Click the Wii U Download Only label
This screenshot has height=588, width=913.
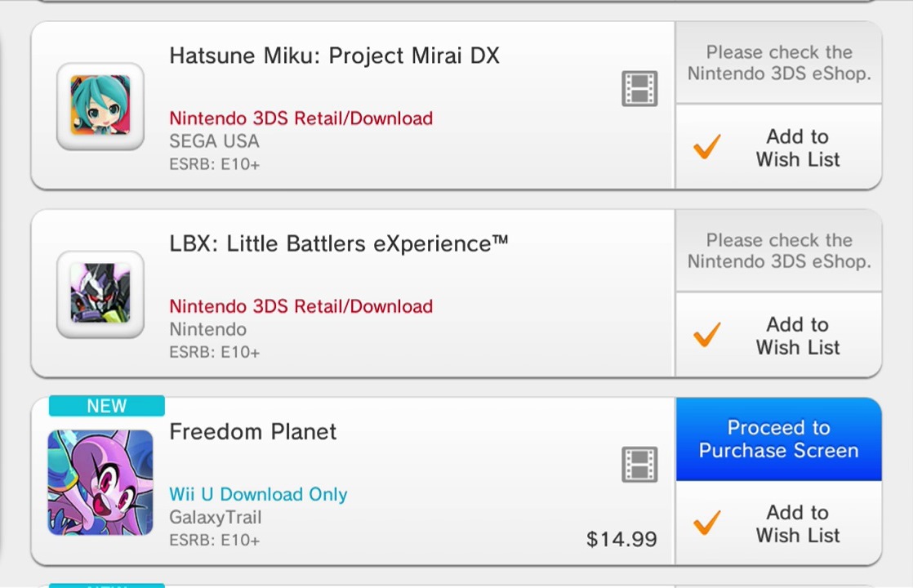(x=258, y=494)
